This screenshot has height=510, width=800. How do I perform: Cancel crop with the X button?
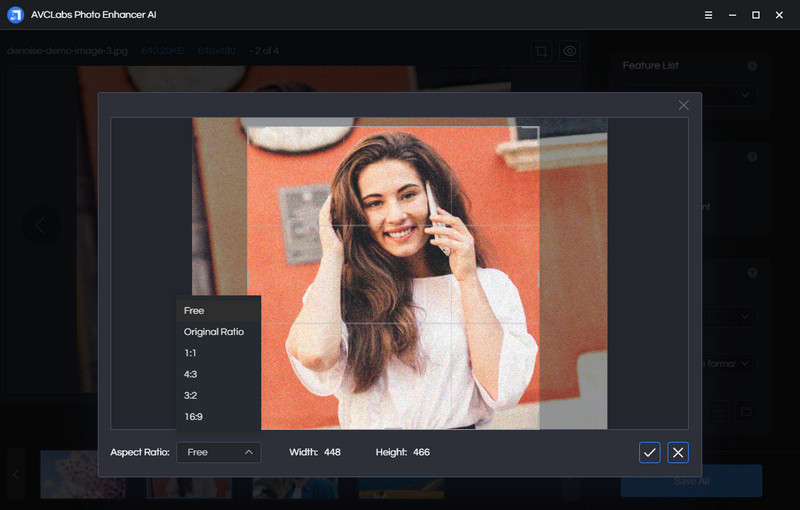coord(678,452)
